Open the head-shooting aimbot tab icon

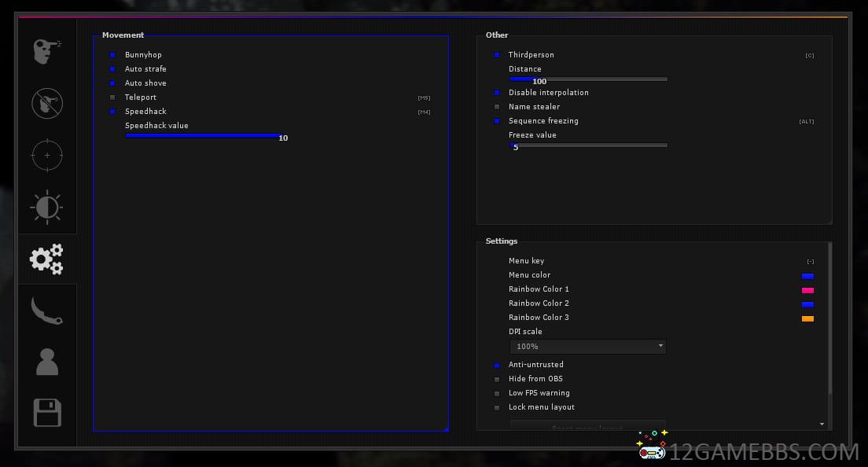coord(47,52)
